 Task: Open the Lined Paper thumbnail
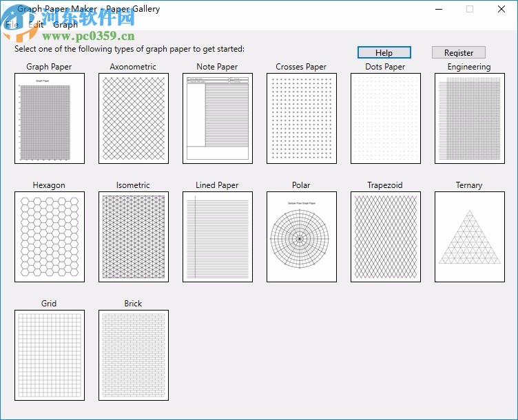[x=218, y=237]
